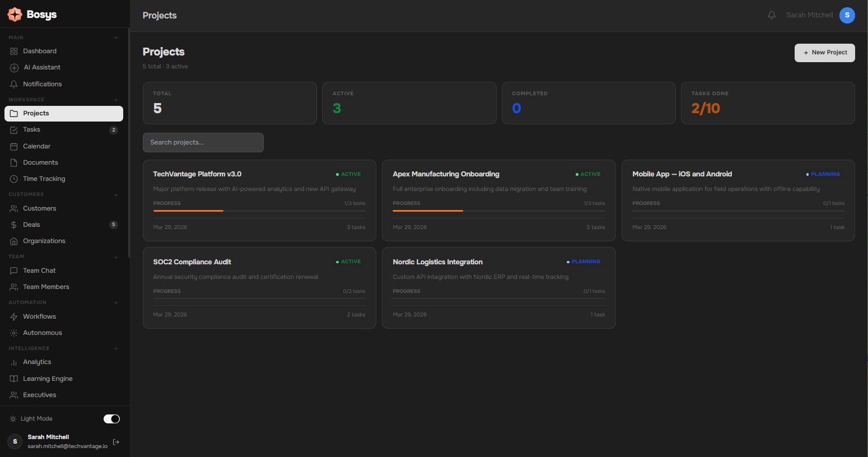Image resolution: width=868 pixels, height=457 pixels.
Task: Go to Documents in the sidebar
Action: (x=40, y=162)
